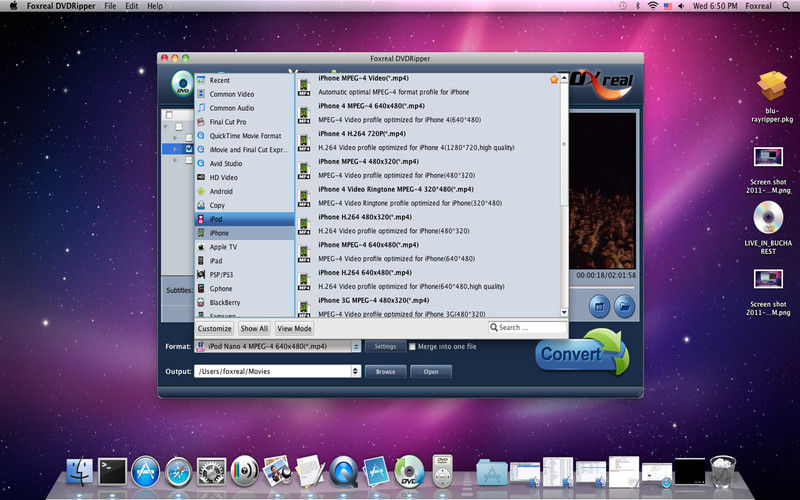Image resolution: width=800 pixels, height=500 pixels.
Task: Click MP4 icon of iPhone 4 Video Ringtone
Action: coord(304,197)
